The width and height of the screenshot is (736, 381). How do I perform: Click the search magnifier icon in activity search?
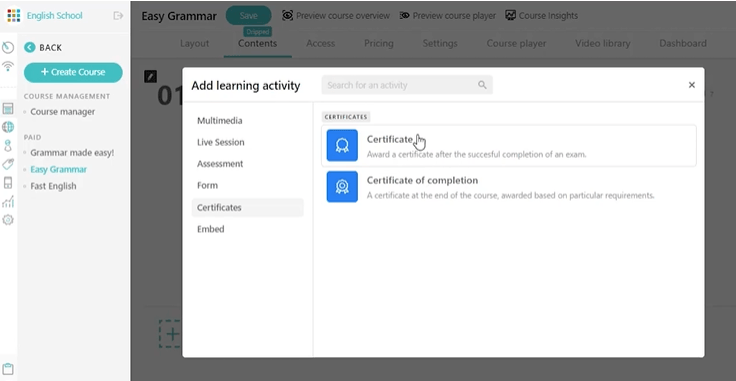click(482, 85)
